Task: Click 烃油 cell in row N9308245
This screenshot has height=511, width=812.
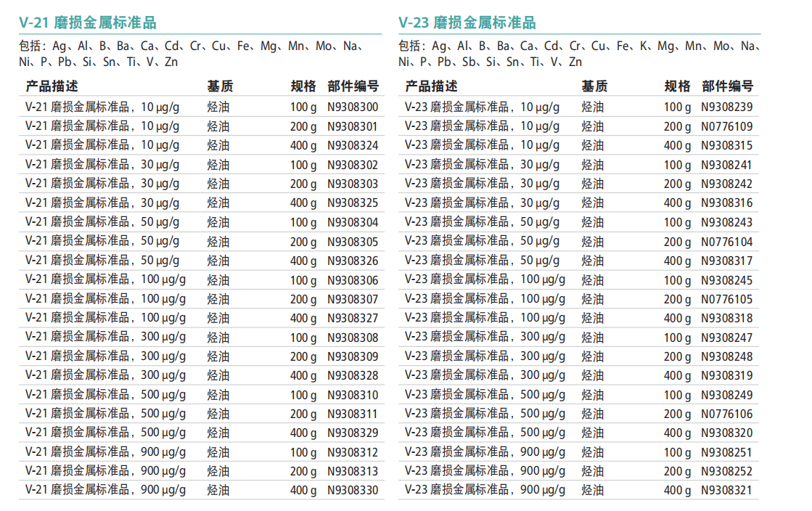Action: pyautogui.click(x=593, y=281)
